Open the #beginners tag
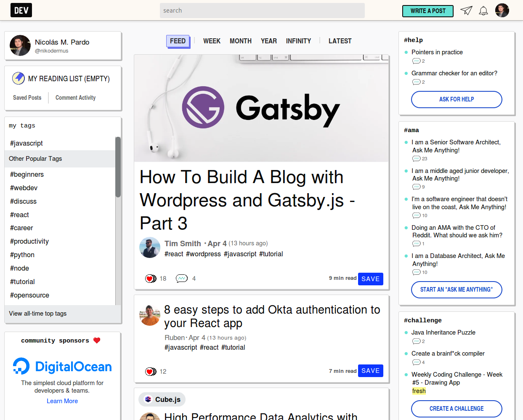 point(27,174)
